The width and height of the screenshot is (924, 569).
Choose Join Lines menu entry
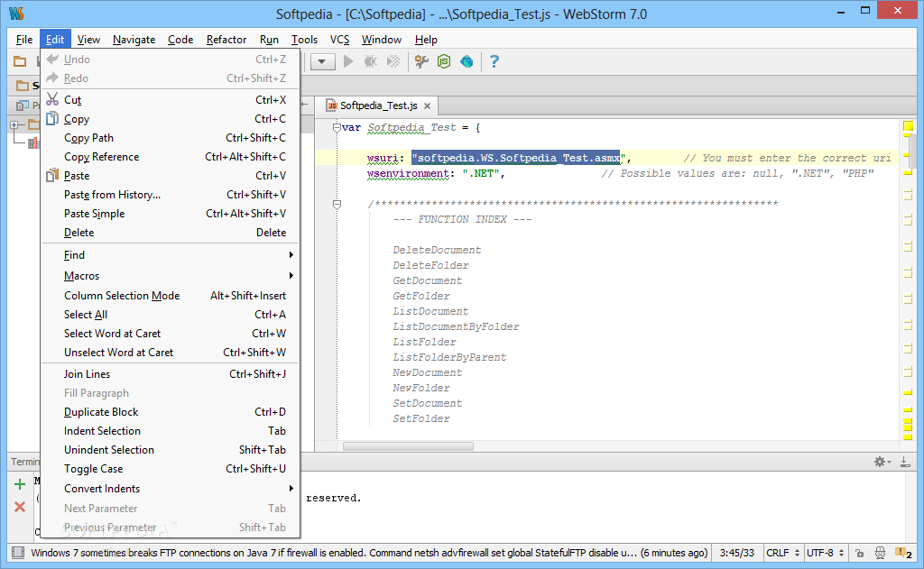pos(171,374)
